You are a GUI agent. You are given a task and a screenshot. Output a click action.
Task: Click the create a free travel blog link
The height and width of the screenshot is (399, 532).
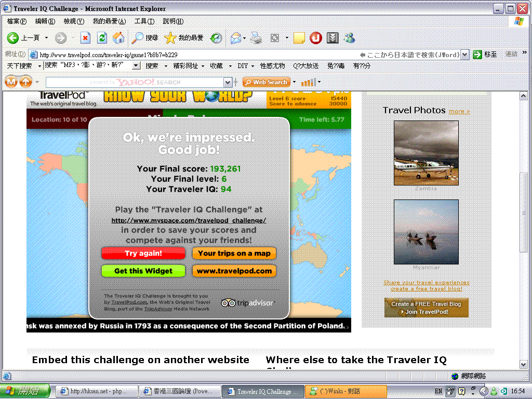click(426, 288)
